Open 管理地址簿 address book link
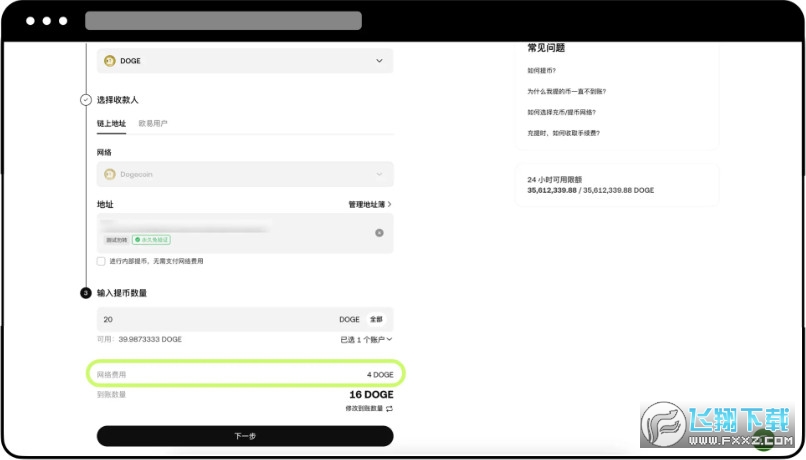 click(369, 204)
